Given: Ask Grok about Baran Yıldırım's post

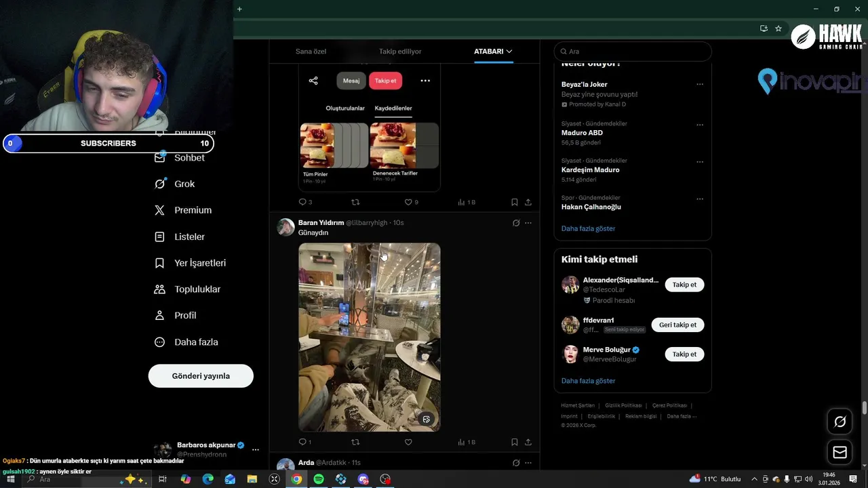Looking at the screenshot, I should pos(516,223).
